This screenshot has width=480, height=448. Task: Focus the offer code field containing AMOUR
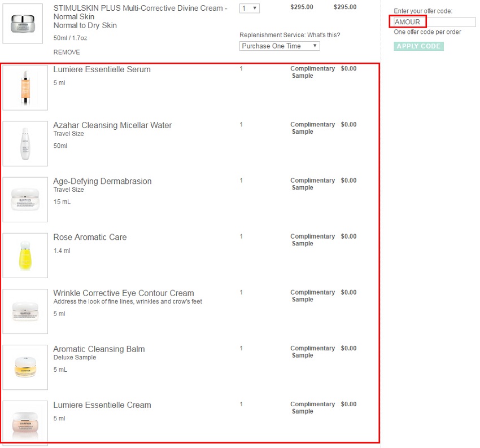(435, 22)
